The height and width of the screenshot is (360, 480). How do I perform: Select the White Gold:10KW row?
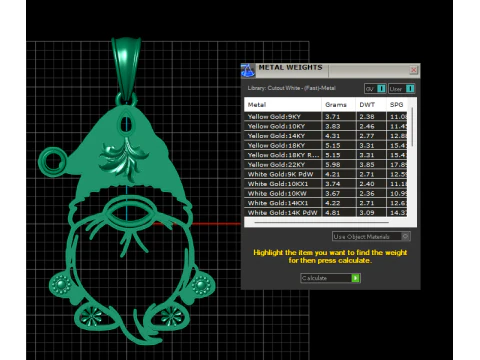[326, 194]
